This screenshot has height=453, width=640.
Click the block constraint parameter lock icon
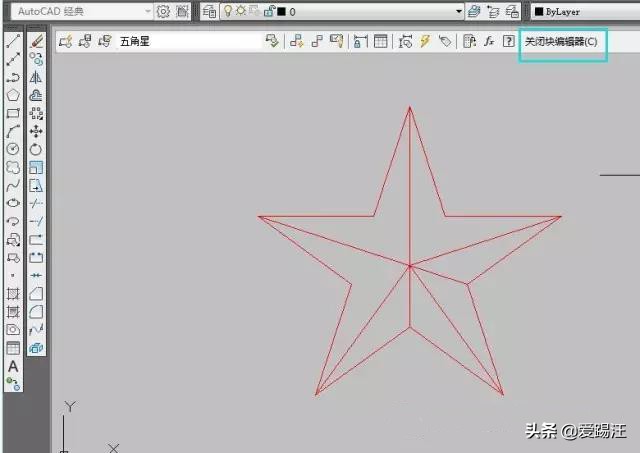360,41
